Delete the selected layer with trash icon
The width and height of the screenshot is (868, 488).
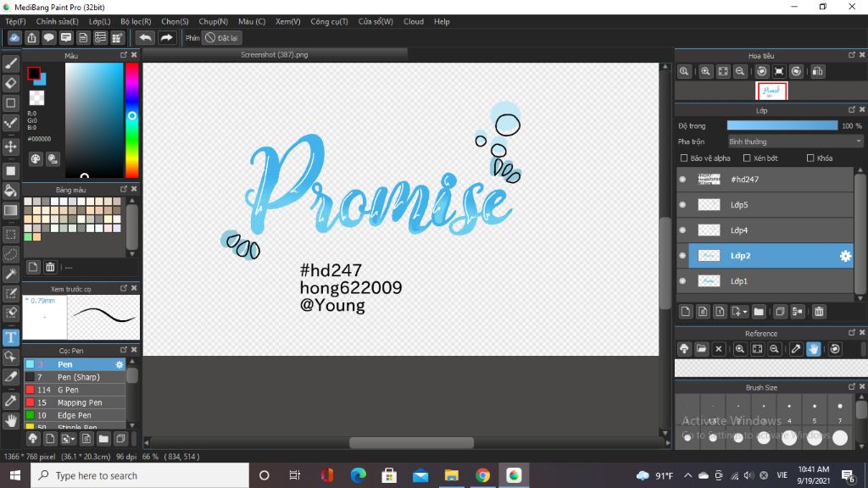pyautogui.click(x=819, y=312)
